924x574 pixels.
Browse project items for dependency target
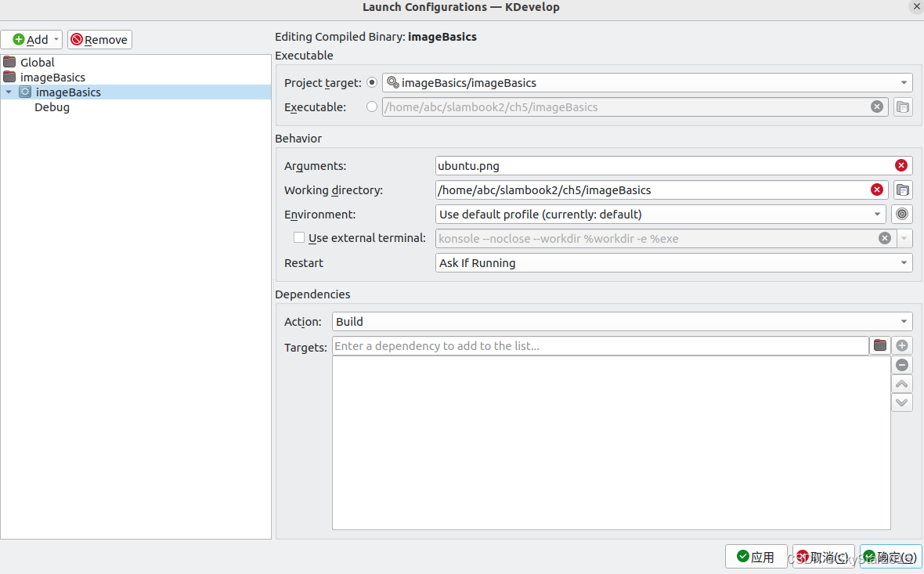click(880, 345)
